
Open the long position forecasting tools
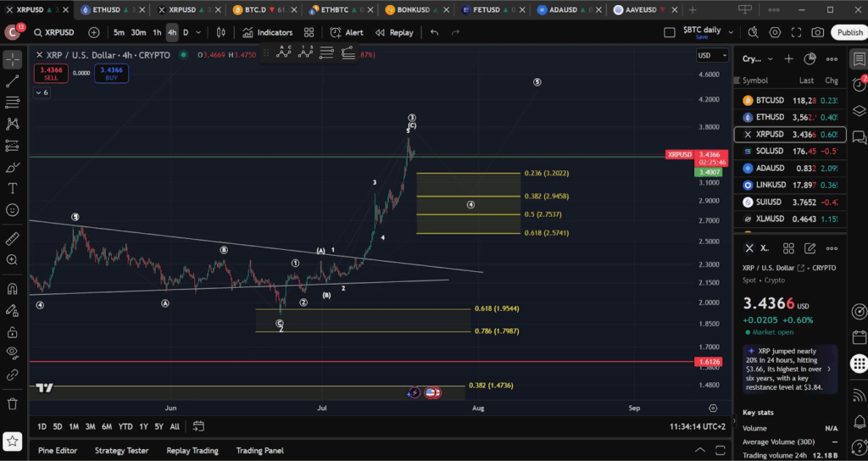click(x=12, y=146)
